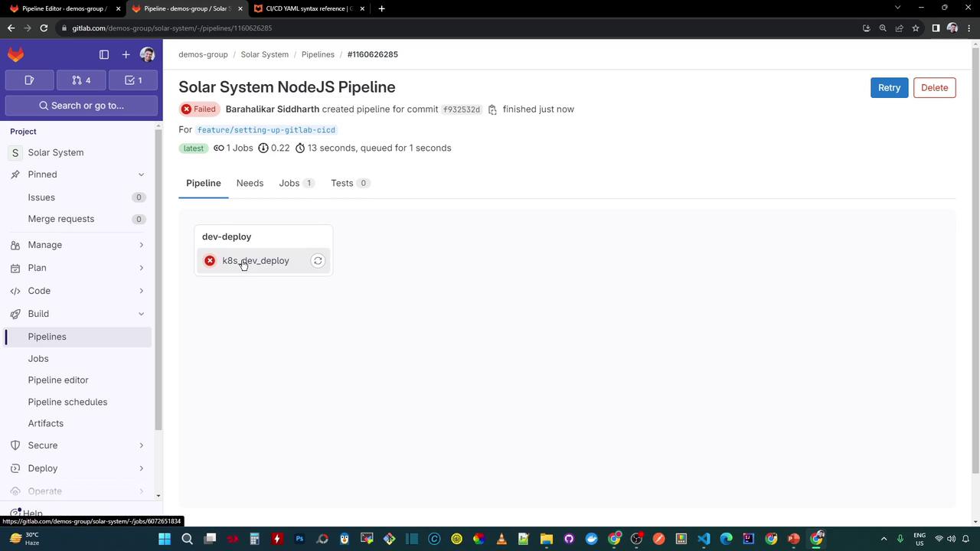Go to demos-group breadcrumb
The height and width of the screenshot is (551, 980).
(x=203, y=54)
